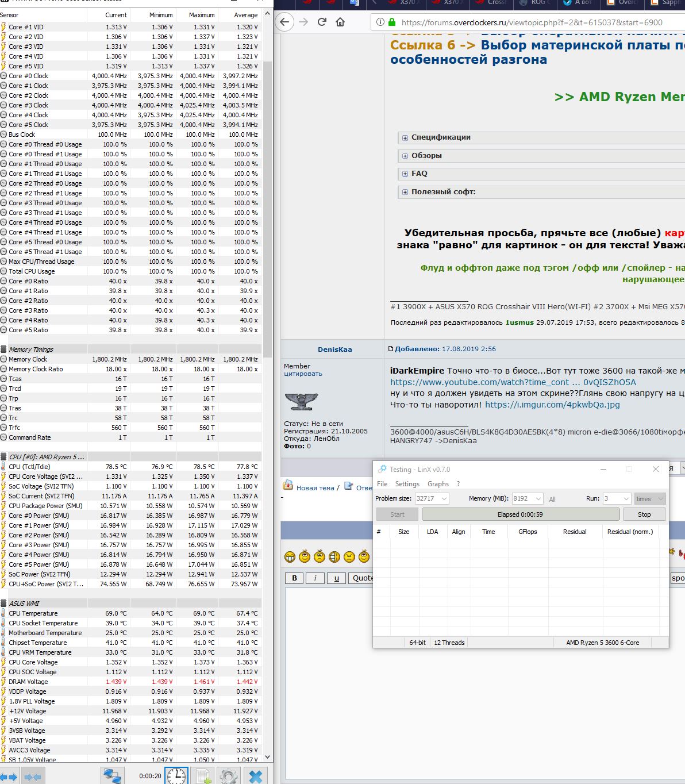
Task: Click browser forward arrow
Action: click(303, 22)
